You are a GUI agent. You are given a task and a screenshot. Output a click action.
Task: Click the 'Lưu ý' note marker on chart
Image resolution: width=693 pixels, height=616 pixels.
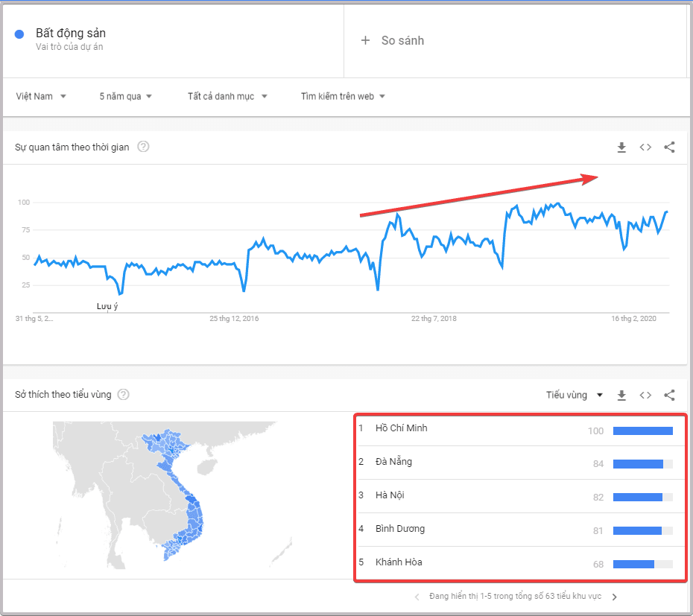point(107,306)
